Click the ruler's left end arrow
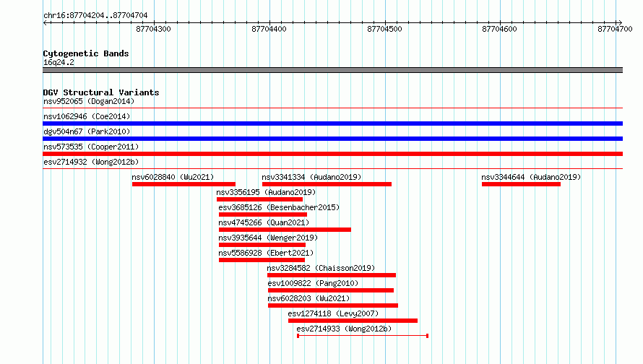This screenshot has width=643, height=364. [46, 22]
